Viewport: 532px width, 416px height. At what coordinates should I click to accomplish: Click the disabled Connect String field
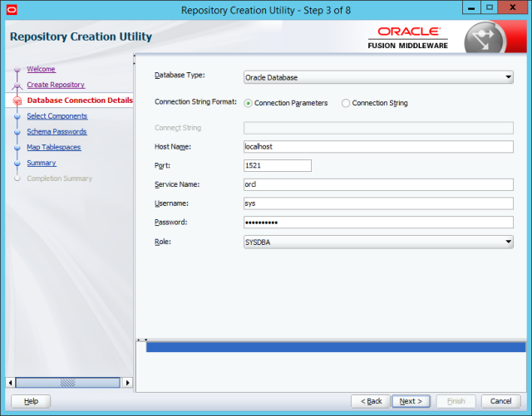tap(378, 128)
